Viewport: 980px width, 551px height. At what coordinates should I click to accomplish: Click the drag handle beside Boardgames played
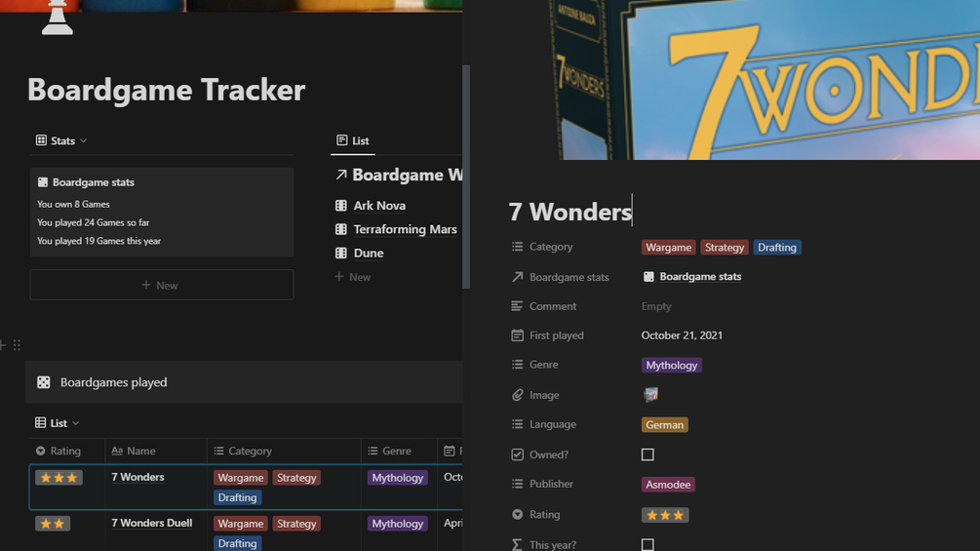pyautogui.click(x=17, y=345)
